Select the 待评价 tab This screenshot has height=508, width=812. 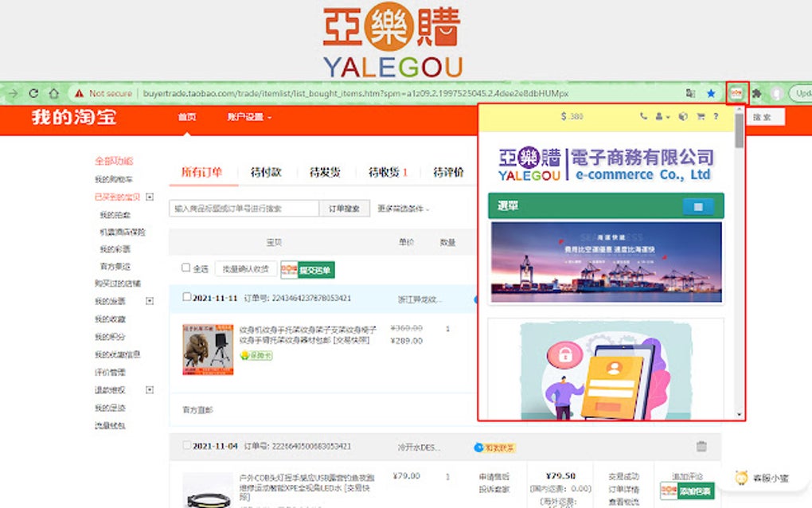tap(448, 172)
